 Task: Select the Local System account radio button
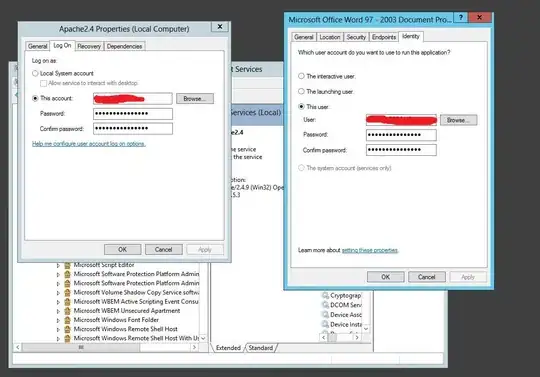coord(35,73)
